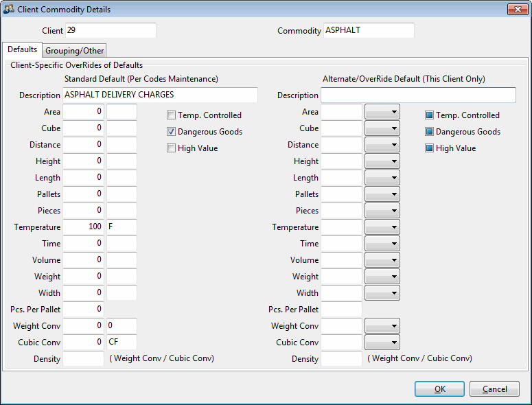This screenshot has height=405, width=532.
Task: Toggle override Temp. Controlled checkbox
Action: click(430, 115)
